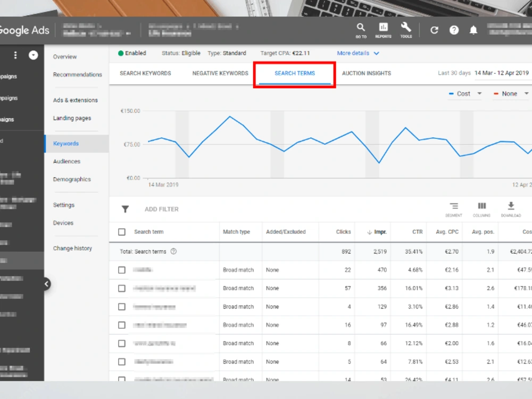Screen dimensions: 532x399
Task: Open Change history
Action: coord(72,248)
